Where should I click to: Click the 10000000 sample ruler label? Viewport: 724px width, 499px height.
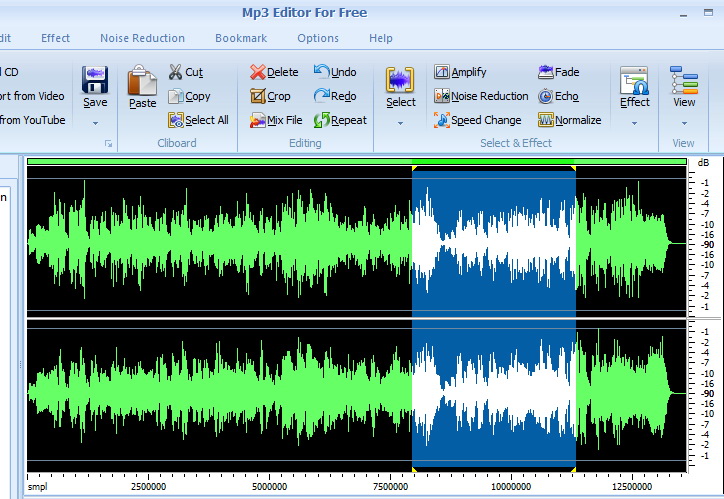point(511,487)
